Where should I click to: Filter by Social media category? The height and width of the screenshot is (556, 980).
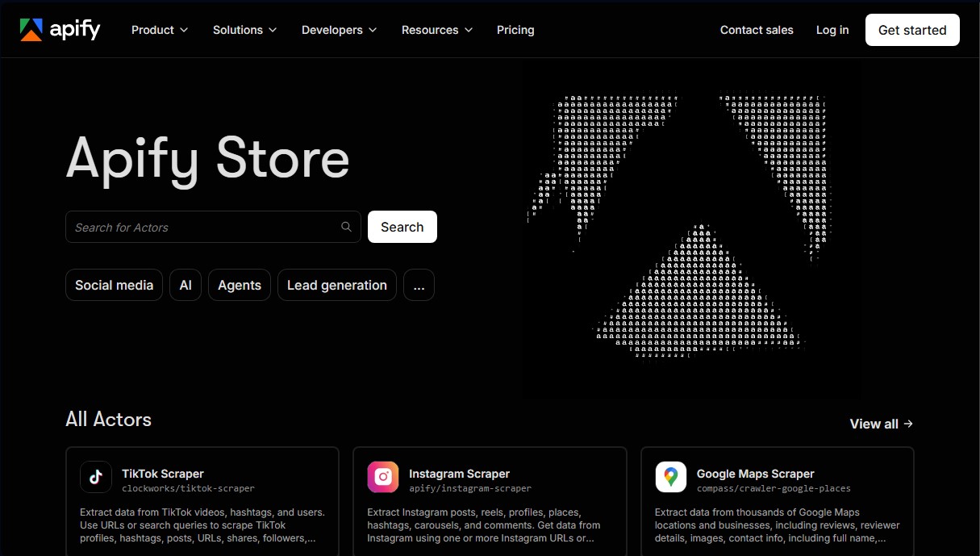(x=114, y=285)
